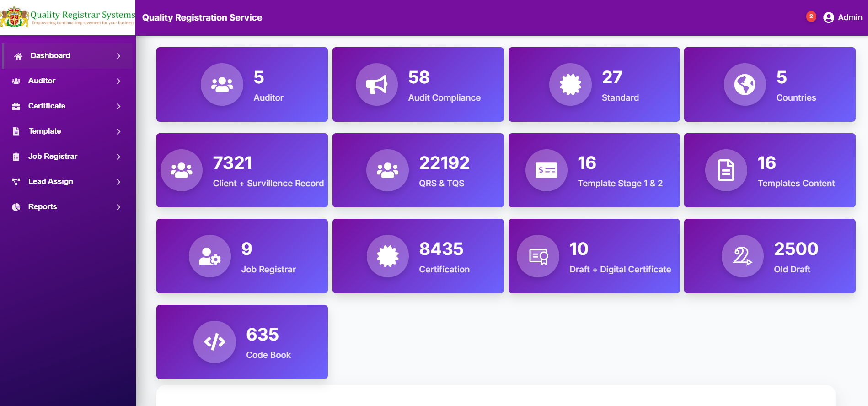This screenshot has width=868, height=406.
Task: Click the Job Registrar user-cog icon
Action: click(x=210, y=256)
